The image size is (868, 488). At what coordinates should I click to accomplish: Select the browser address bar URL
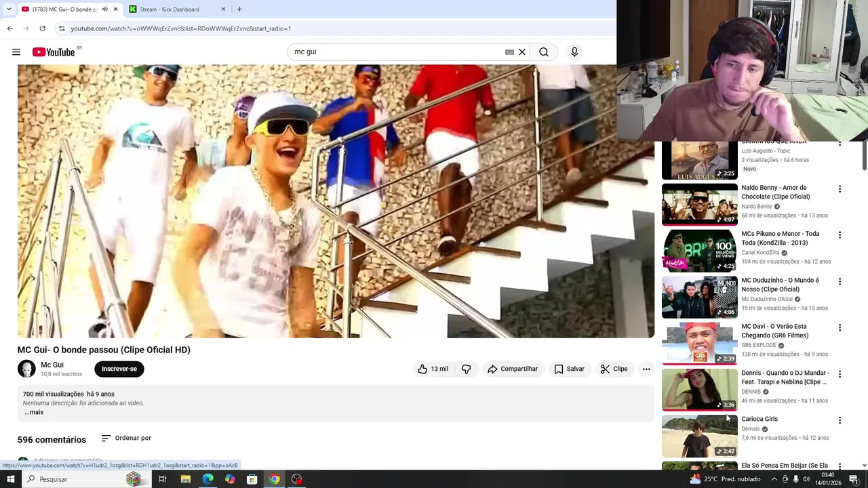(181, 28)
